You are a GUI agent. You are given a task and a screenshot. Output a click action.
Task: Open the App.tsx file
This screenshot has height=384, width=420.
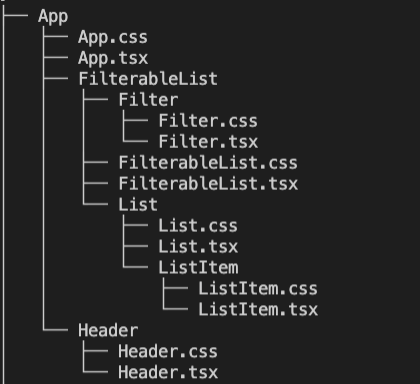[113, 58]
